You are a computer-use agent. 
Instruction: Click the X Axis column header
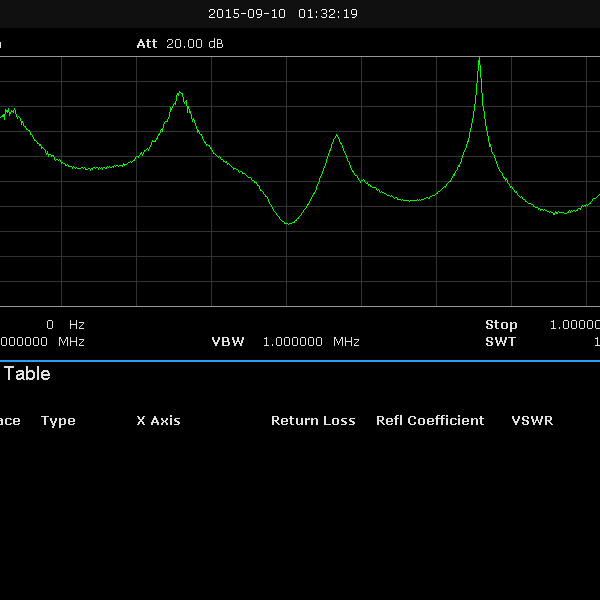[158, 421]
